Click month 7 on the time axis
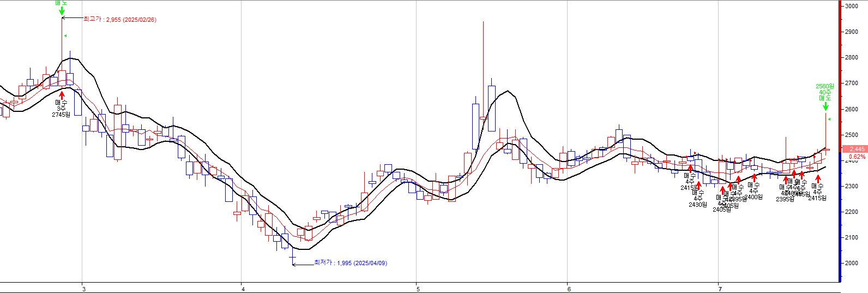The image size is (868, 293). tap(720, 289)
